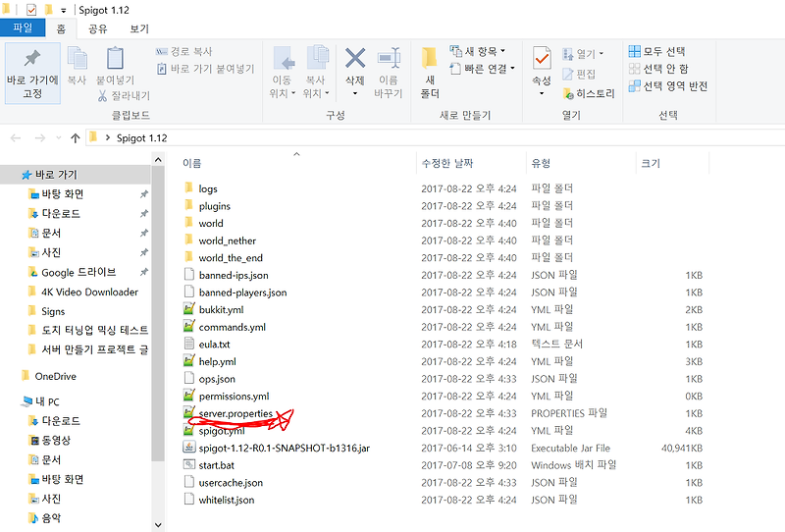Viewport: 785px width, 532px height.
Task: Create a new folder with 새 폴더
Action: coord(430,72)
